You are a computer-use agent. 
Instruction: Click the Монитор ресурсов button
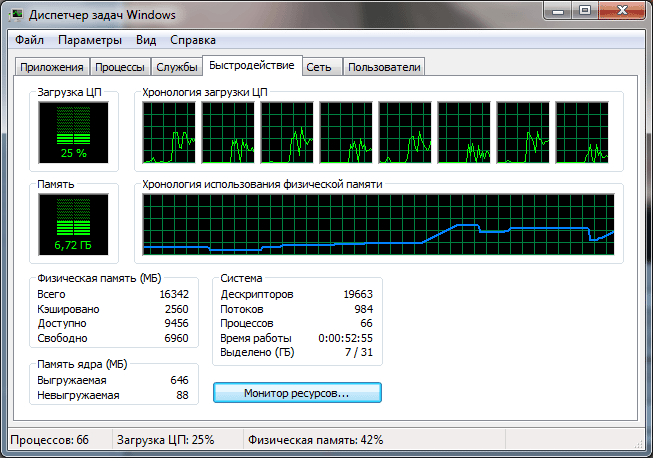coord(297,393)
